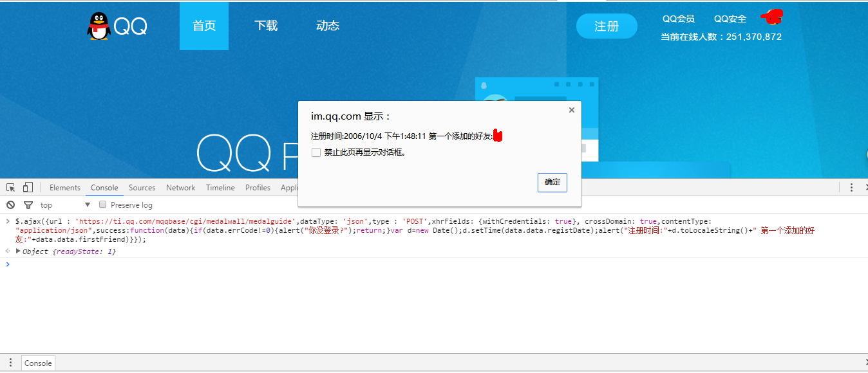Click the console filter funnel icon
Screen dimensions: 868x373
28,205
